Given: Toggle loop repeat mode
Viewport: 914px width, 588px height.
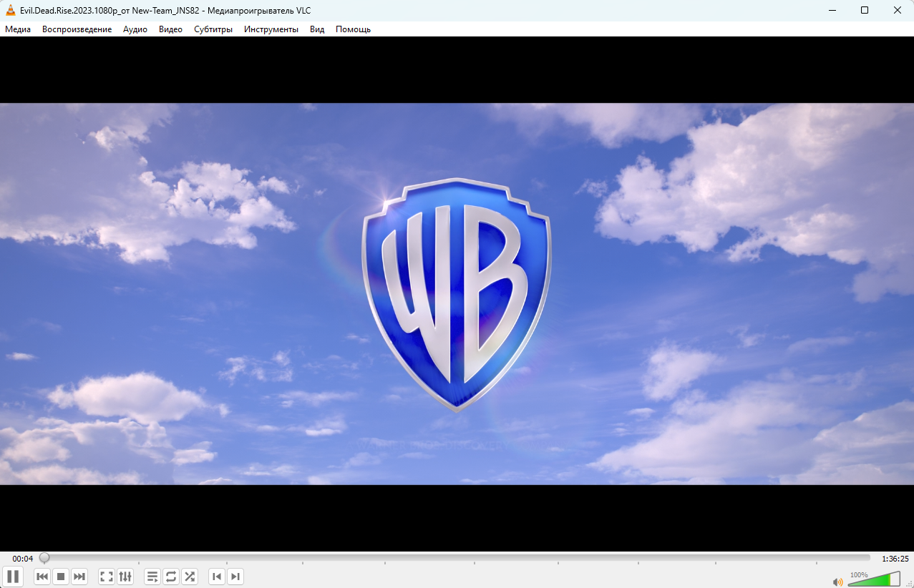Looking at the screenshot, I should point(171,577).
